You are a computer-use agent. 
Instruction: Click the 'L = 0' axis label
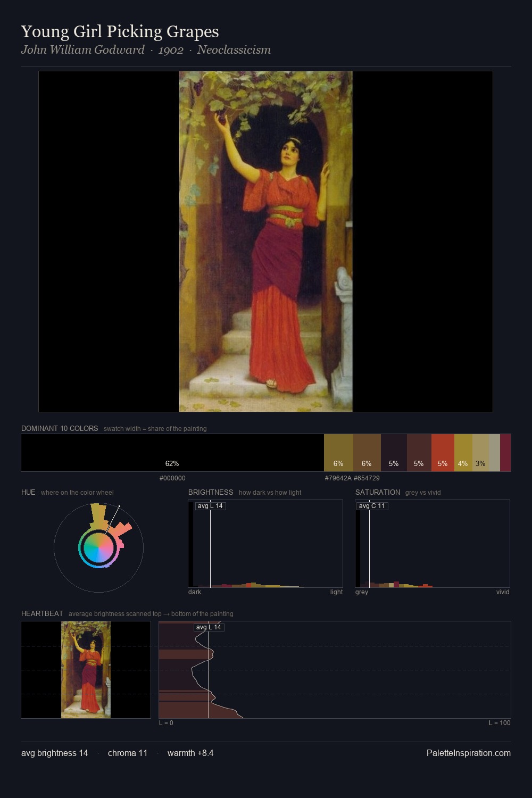point(166,723)
